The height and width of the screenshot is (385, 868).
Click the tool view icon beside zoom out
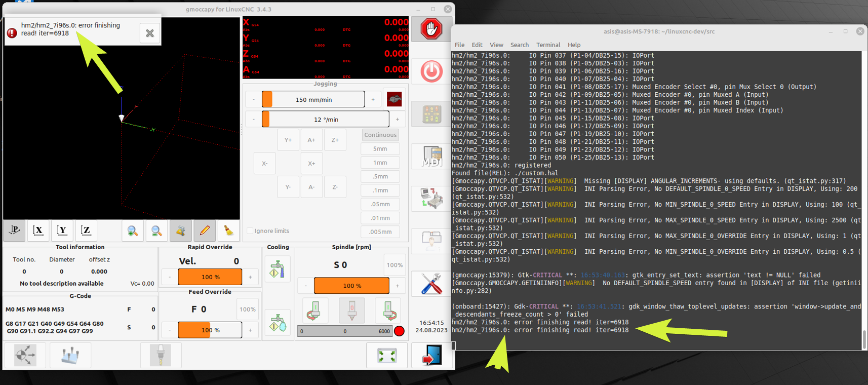click(180, 230)
